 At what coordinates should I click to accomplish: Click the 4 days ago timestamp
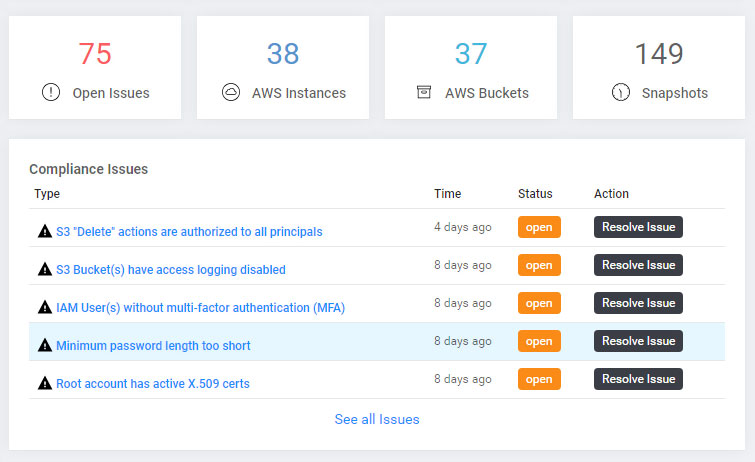pos(463,227)
